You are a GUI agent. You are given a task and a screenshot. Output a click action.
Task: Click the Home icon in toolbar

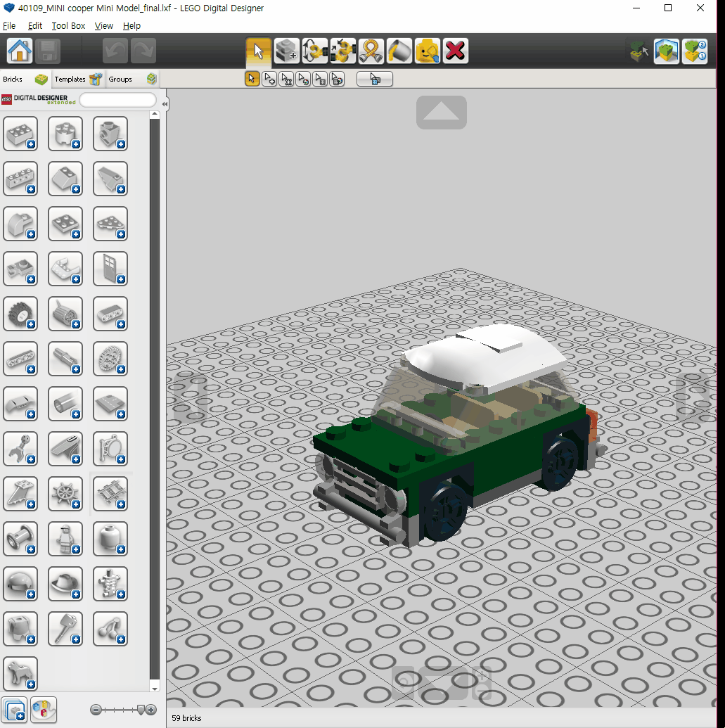point(20,51)
